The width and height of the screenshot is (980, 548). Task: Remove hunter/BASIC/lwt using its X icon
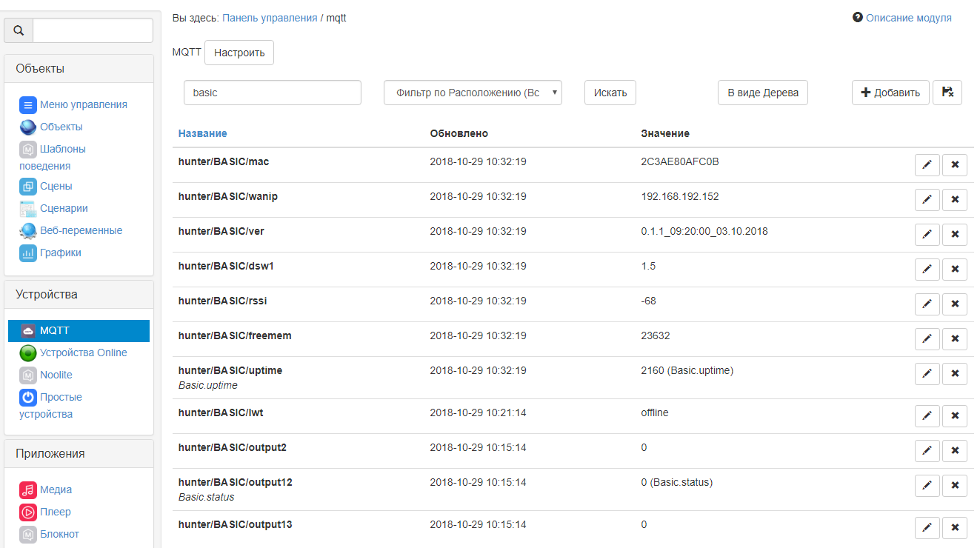(954, 416)
